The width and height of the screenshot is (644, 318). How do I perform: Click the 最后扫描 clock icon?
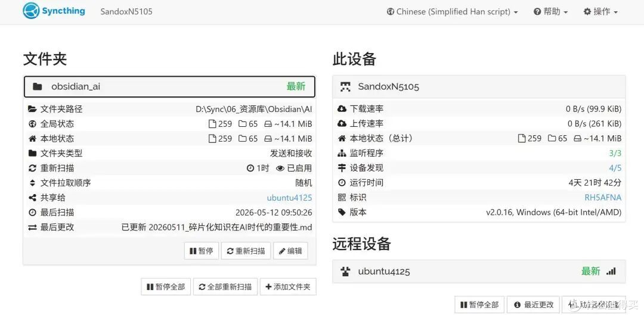pyautogui.click(x=32, y=213)
